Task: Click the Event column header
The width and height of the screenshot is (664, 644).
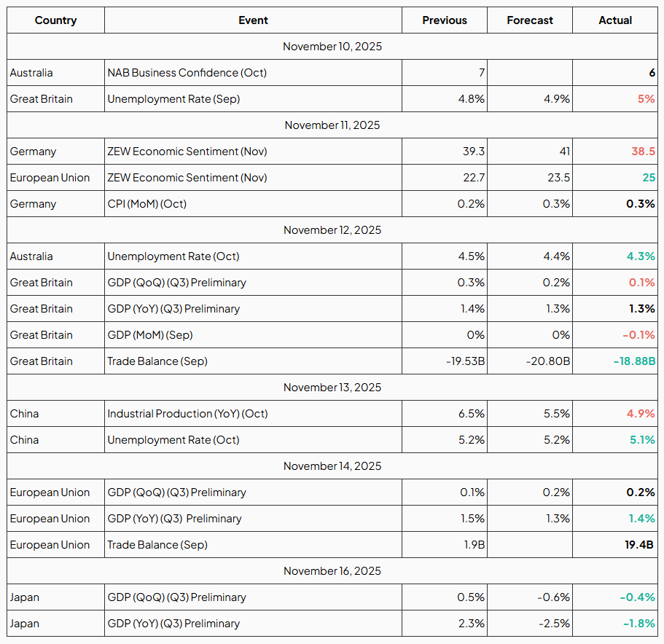Action: pyautogui.click(x=253, y=20)
